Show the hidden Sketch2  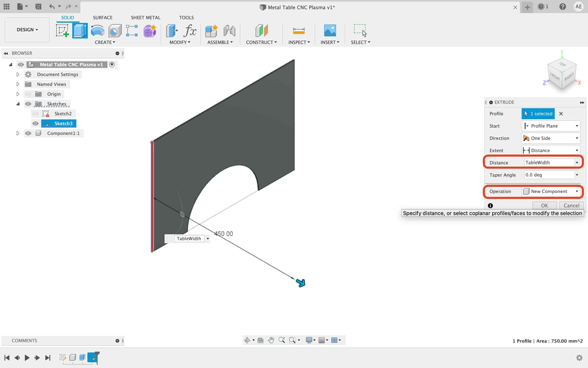point(36,114)
